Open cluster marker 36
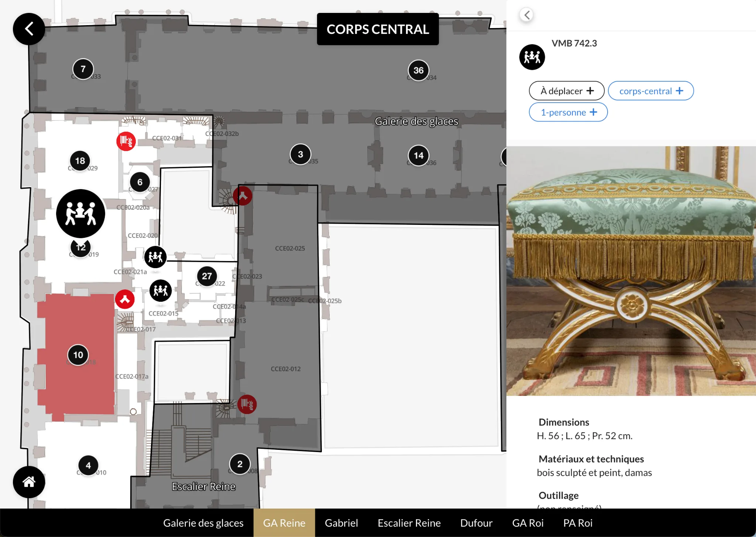 tap(419, 70)
